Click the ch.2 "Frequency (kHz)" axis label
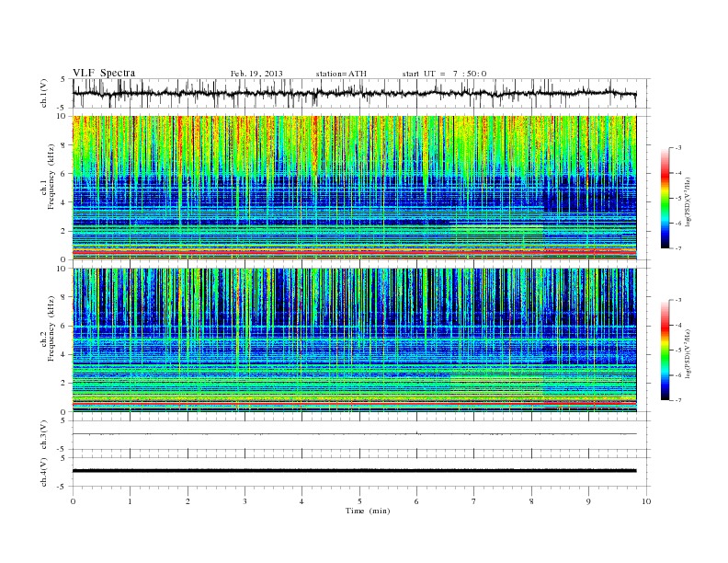The image size is (728, 563). pyautogui.click(x=51, y=328)
